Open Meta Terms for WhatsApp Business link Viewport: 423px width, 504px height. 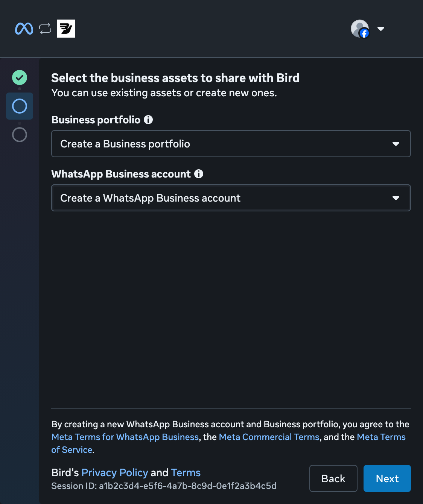tap(125, 437)
